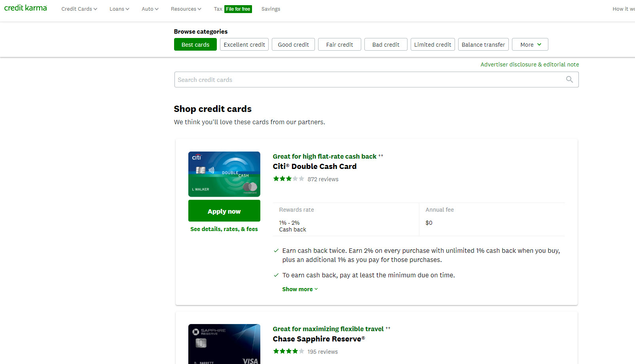Focus the Search credit cards field
Viewport: 635px width, 364px height.
coord(368,80)
